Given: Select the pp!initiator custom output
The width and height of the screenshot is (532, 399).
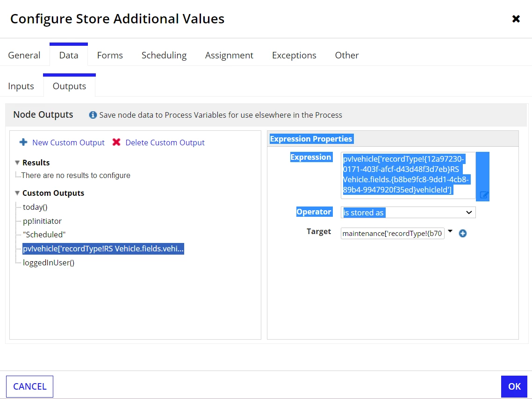Looking at the screenshot, I should (x=42, y=221).
